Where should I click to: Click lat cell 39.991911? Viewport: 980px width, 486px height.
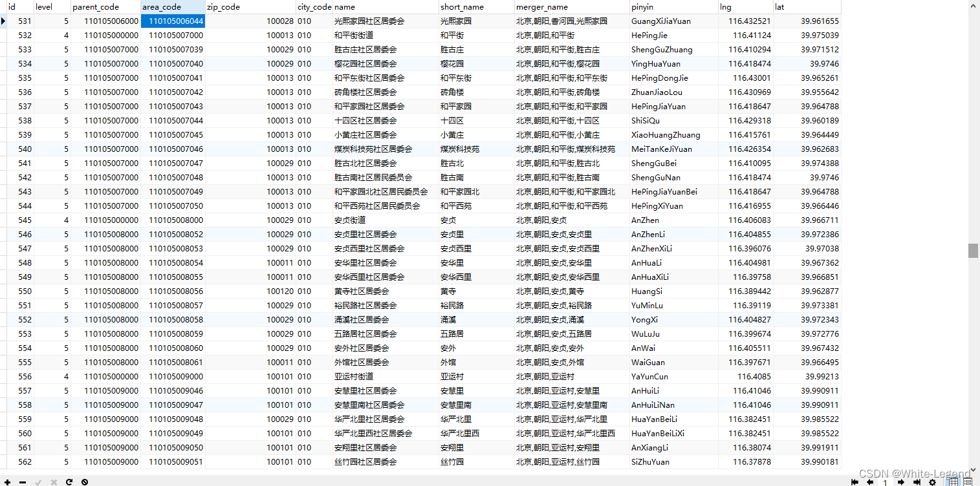pos(807,448)
